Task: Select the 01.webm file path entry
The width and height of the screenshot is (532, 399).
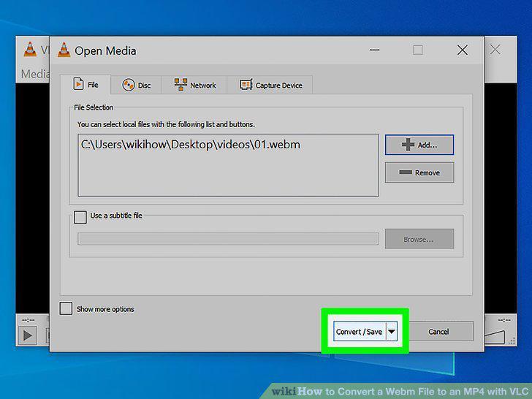Action: click(x=191, y=145)
